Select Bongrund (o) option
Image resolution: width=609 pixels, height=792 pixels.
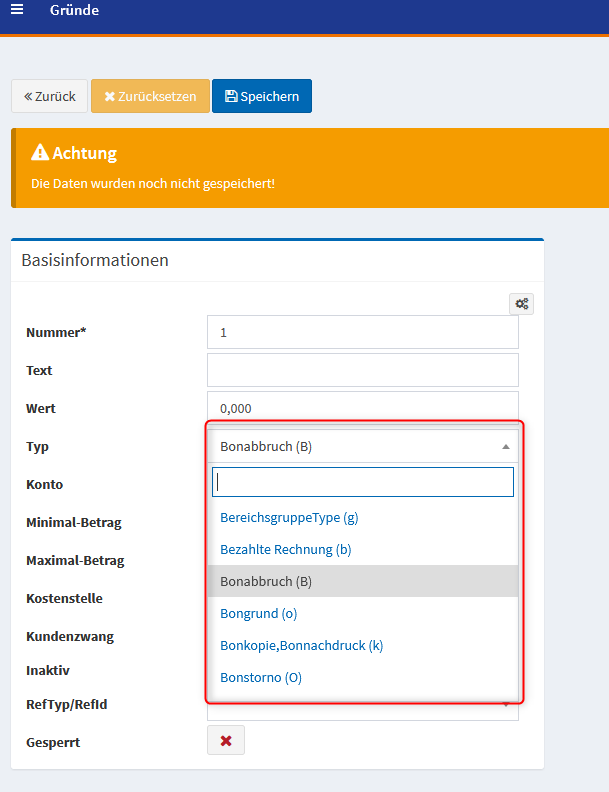pyautogui.click(x=258, y=613)
